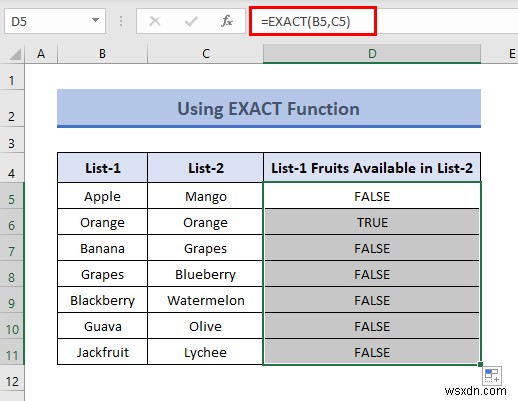Select the FALSE cell in Banana row
The width and height of the screenshot is (518, 401).
[x=372, y=248]
